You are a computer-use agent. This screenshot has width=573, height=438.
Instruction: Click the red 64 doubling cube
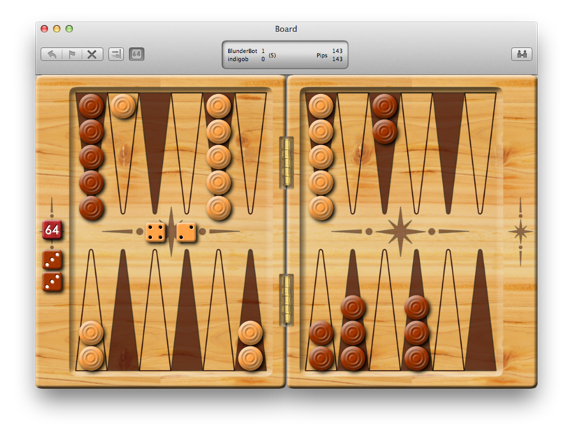[x=52, y=230]
